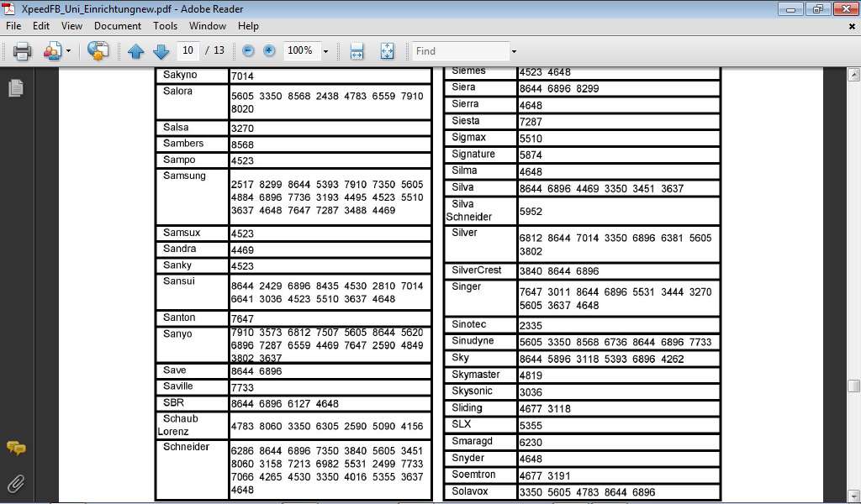Open the Attachments paperclip panel
Screen dimensions: 861x504
coord(16,484)
